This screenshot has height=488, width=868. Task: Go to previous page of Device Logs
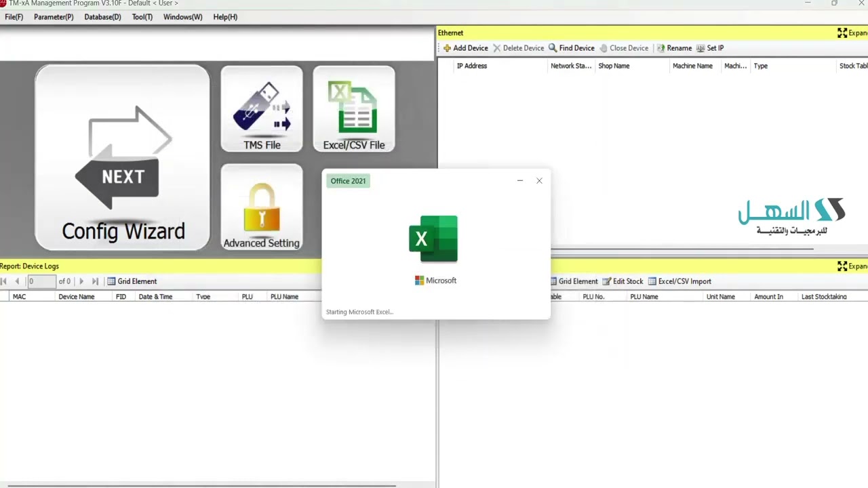coord(17,281)
